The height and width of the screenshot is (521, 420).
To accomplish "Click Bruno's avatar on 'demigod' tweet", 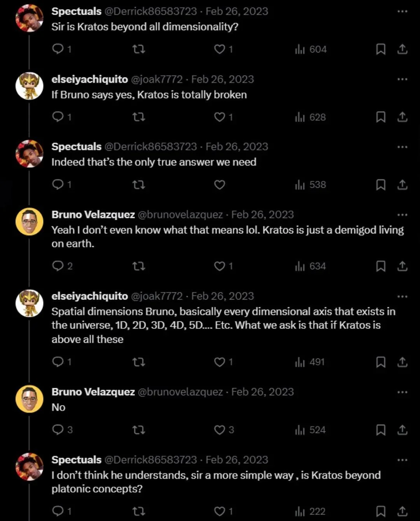I will pyautogui.click(x=30, y=221).
